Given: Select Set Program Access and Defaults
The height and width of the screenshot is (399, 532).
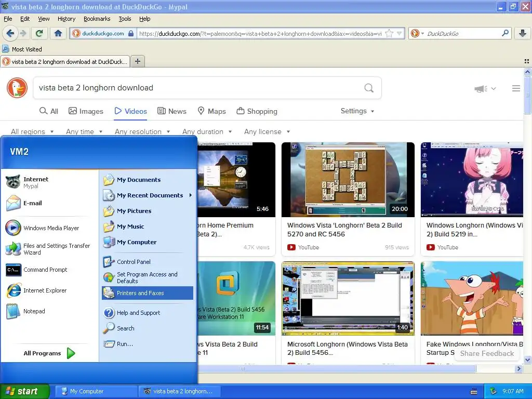Looking at the screenshot, I should pos(148,277).
